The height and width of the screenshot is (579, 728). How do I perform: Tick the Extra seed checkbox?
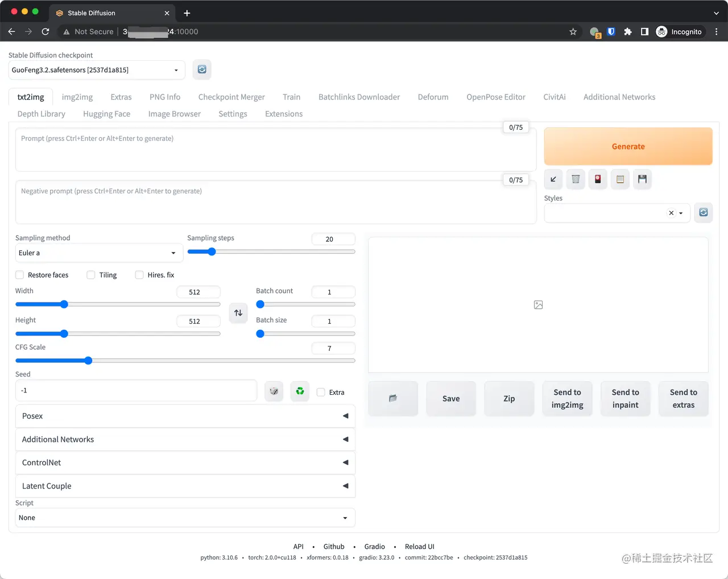click(x=321, y=392)
